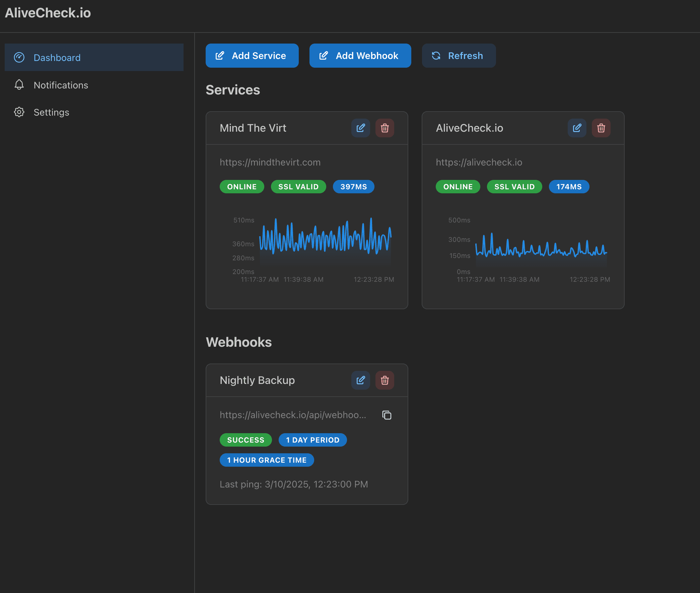700x593 pixels.
Task: Open the Settings sidebar item
Action: click(94, 112)
